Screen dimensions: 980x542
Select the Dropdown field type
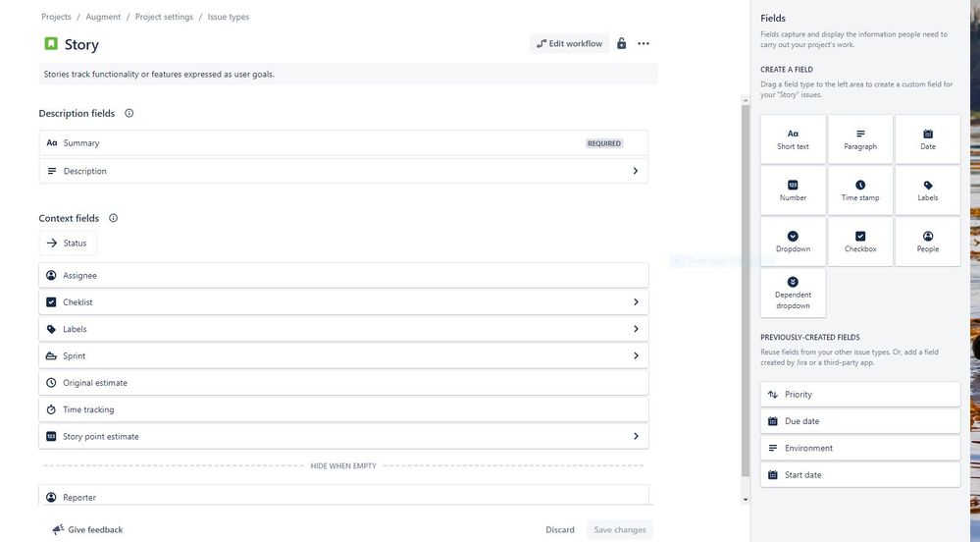coord(793,243)
